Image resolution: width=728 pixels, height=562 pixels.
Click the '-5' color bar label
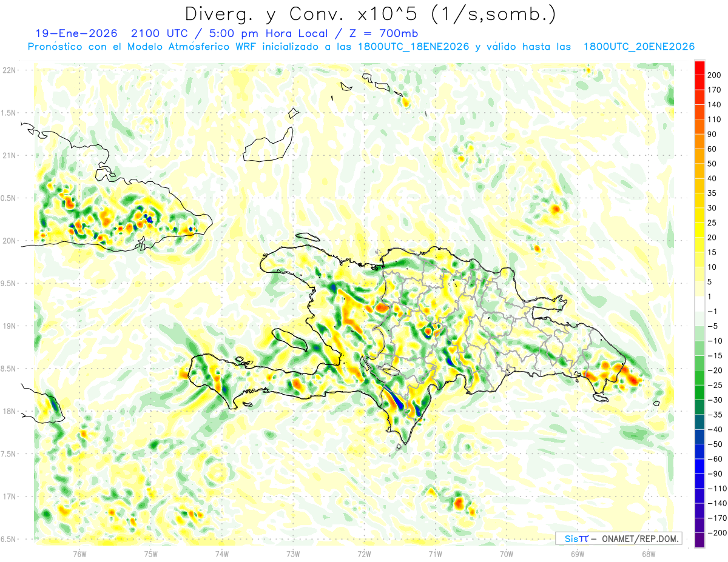[713, 326]
